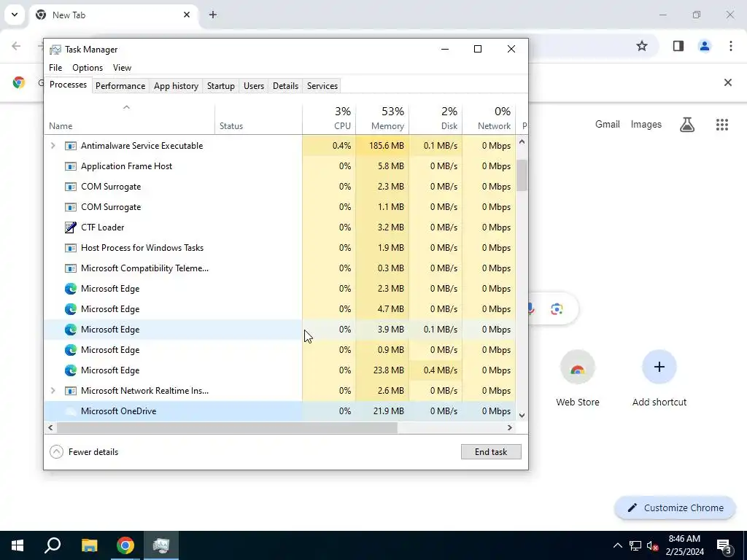Click the scroll down arrow in process list
747x560 pixels.
coord(522,415)
